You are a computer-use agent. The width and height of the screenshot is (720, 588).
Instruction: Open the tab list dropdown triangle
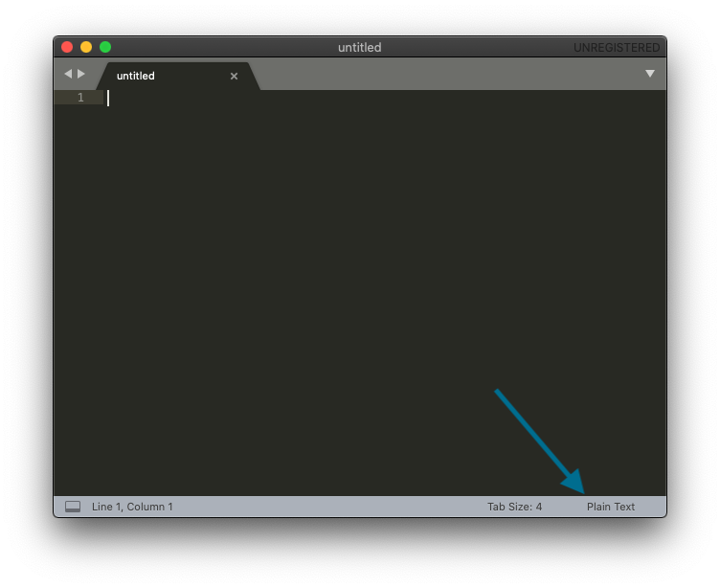[650, 74]
